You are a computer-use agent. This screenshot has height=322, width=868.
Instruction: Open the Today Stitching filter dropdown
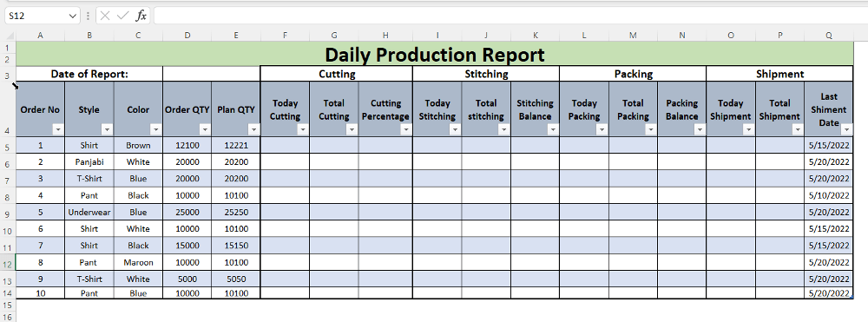(455, 129)
